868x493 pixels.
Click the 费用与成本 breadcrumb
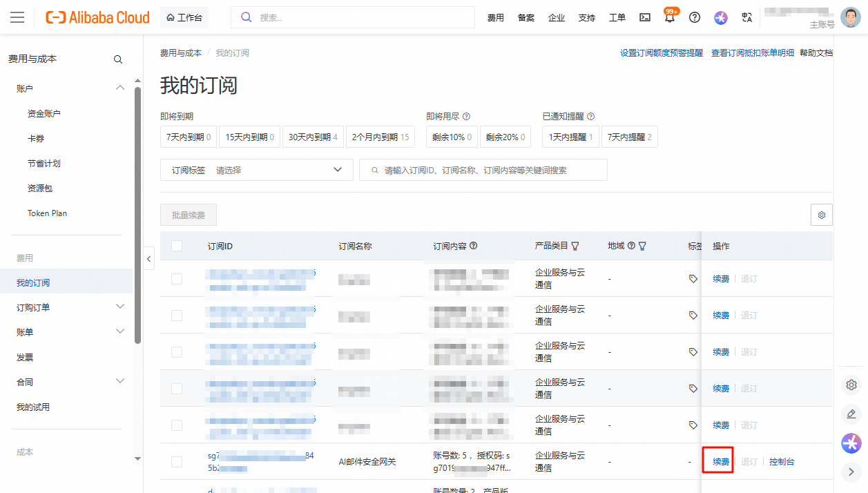point(181,53)
